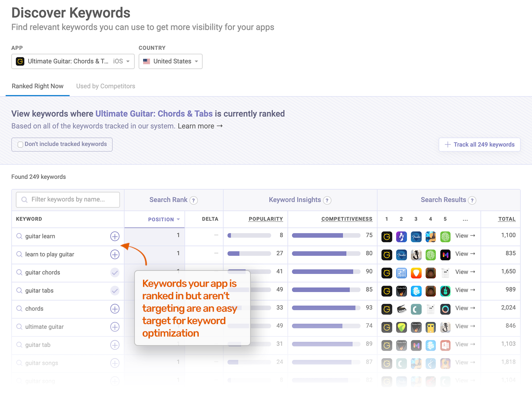The width and height of the screenshot is (532, 395).
Task: Open Search Results help question icon
Action: [x=472, y=200]
